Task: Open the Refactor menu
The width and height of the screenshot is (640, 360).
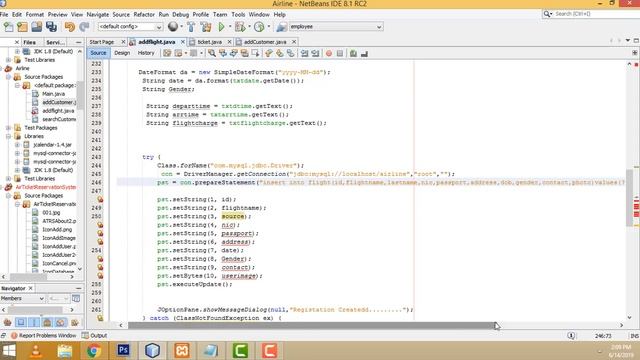Action: (x=144, y=14)
